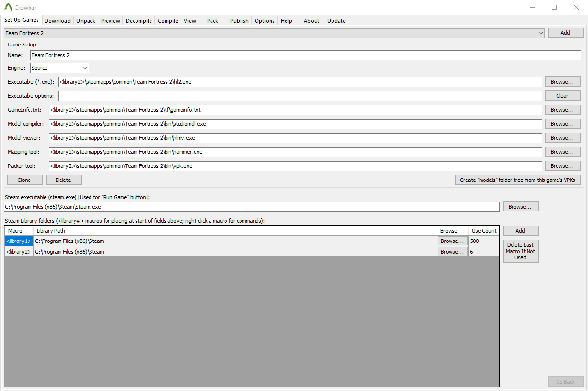Add a new Steam library folder
The image size is (588, 391).
click(521, 231)
